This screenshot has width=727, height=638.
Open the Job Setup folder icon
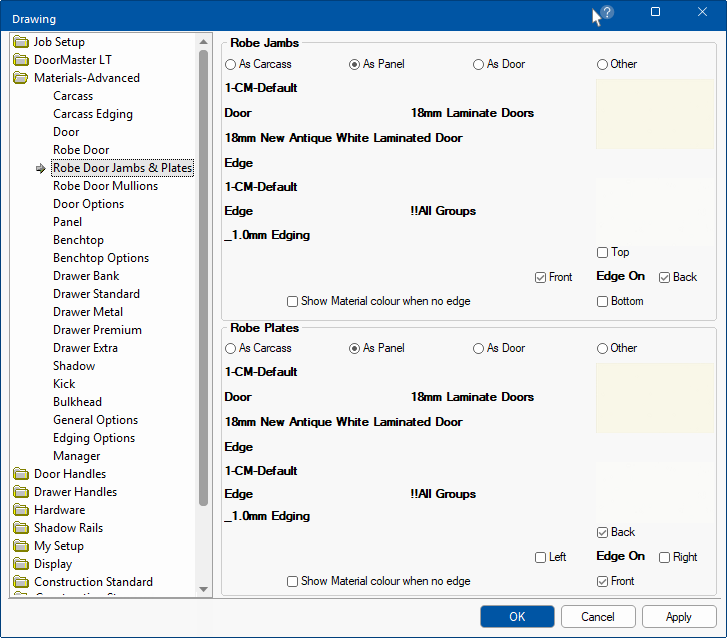(x=21, y=42)
